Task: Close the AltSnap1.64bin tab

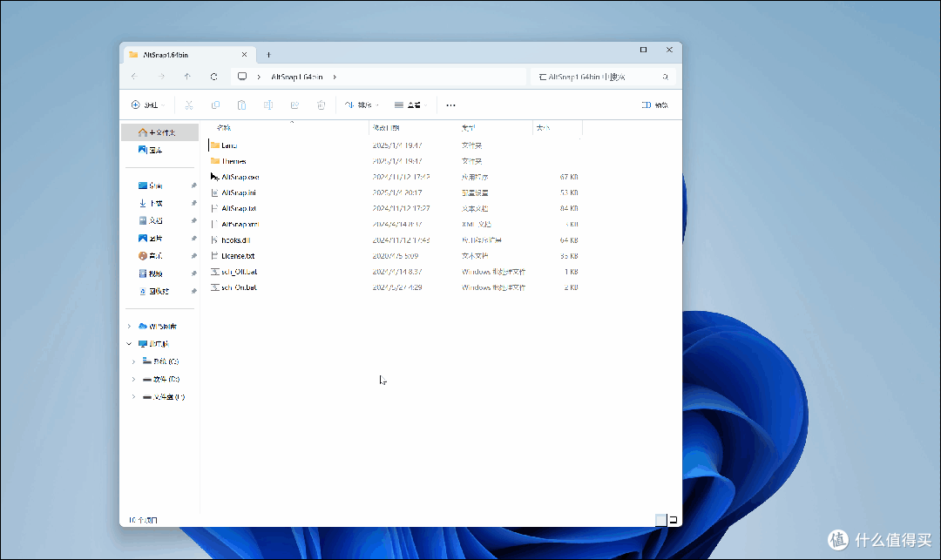Action: point(244,55)
